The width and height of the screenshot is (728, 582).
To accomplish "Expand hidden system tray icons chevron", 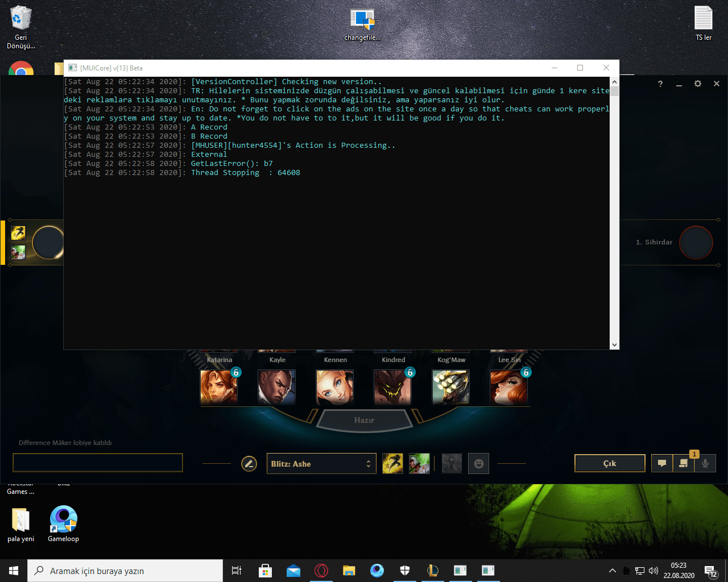I will click(613, 571).
